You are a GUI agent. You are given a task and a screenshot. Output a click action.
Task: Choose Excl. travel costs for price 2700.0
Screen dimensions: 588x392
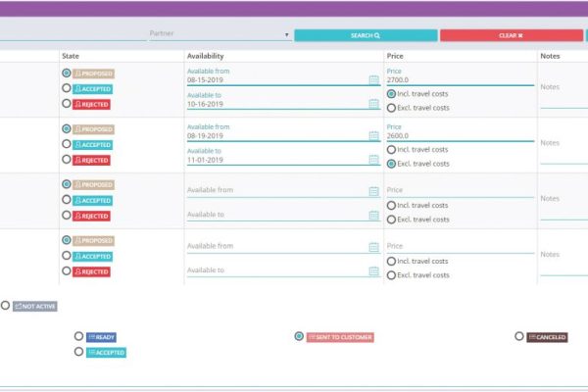point(391,108)
